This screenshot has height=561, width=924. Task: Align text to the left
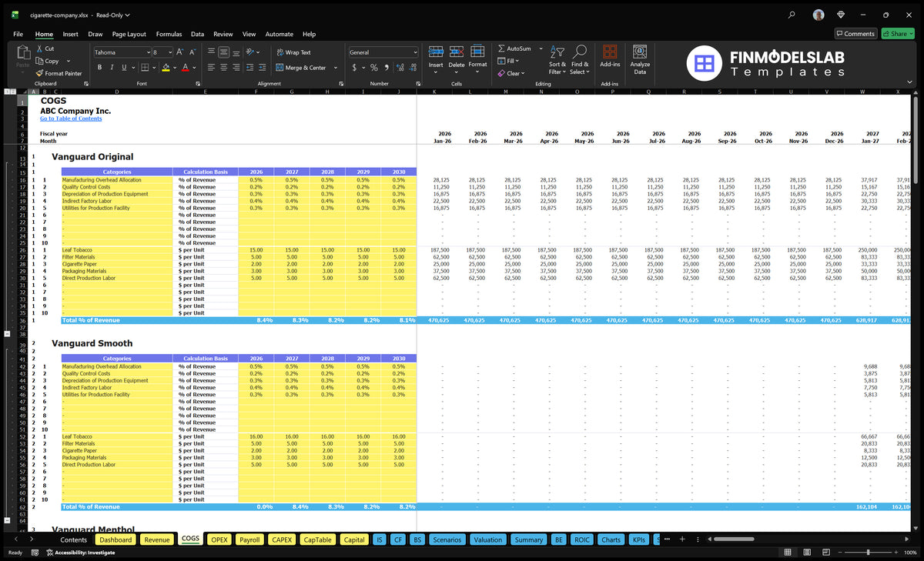point(212,68)
